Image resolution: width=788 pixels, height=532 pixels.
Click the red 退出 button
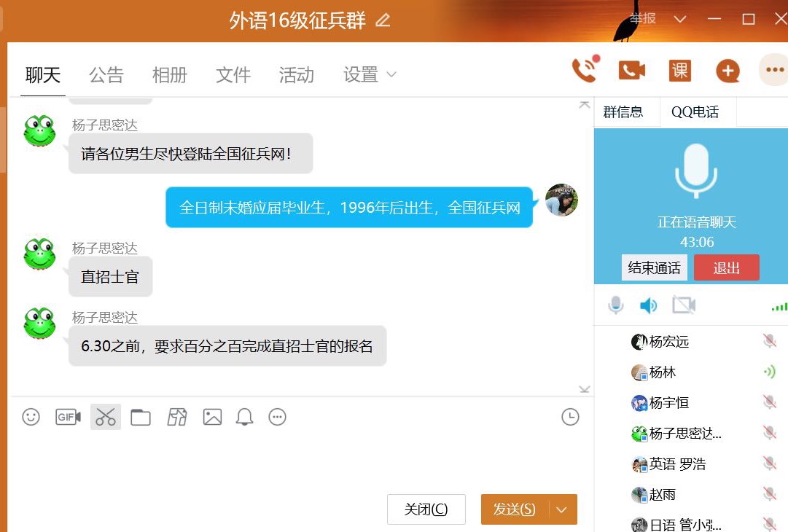pyautogui.click(x=726, y=267)
